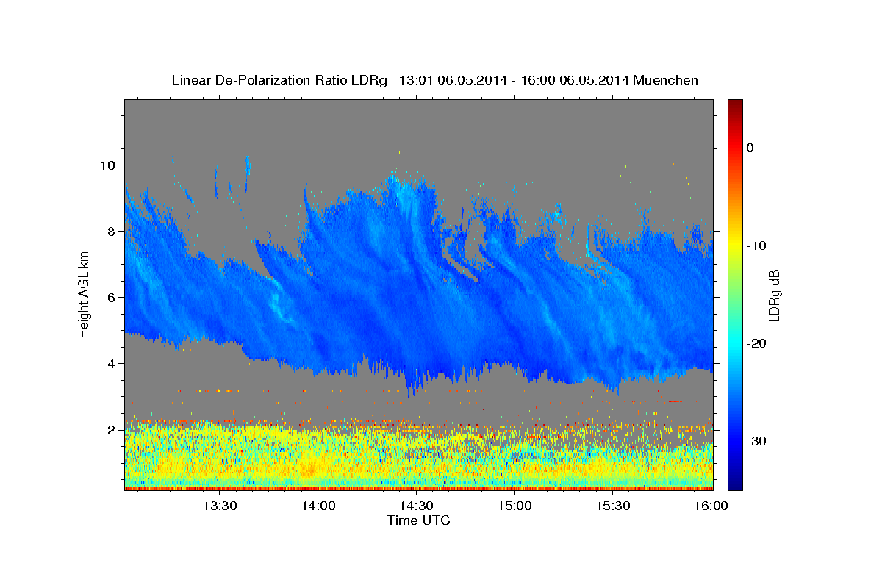Click the 'Height AGL km' axis label
This screenshot has width=882, height=588.
coord(84,294)
